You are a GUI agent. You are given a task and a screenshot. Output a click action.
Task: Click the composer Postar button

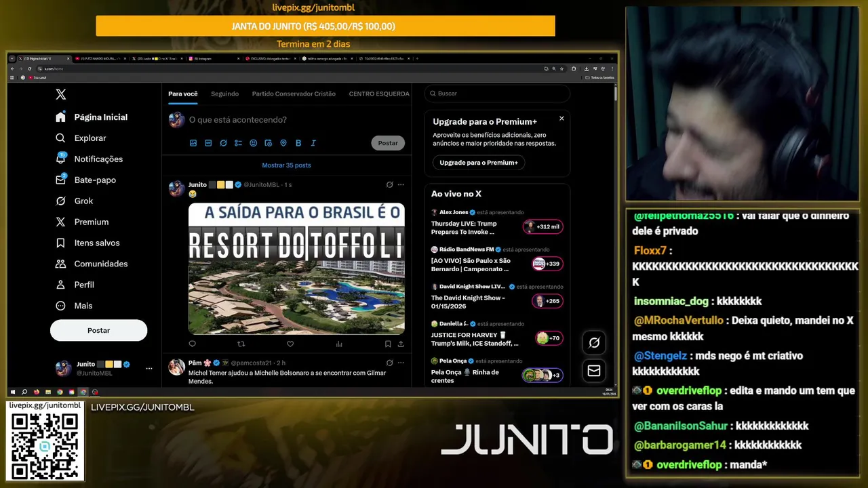(388, 143)
